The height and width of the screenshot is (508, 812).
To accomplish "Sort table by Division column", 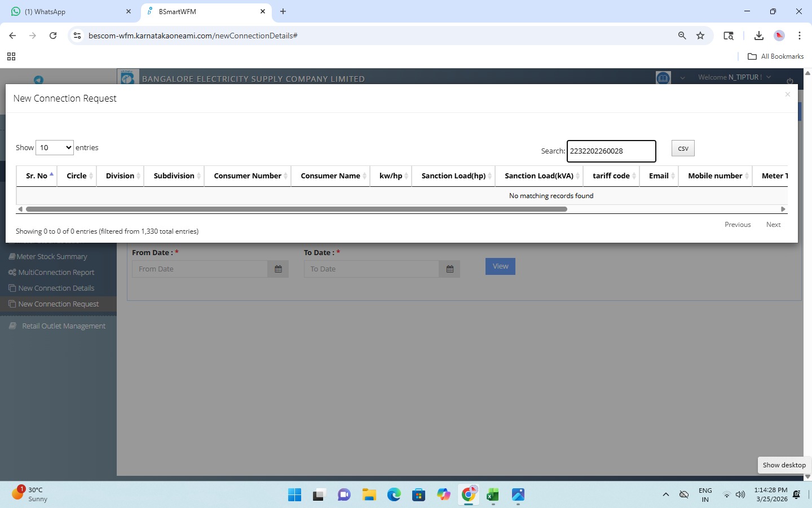I will [120, 176].
